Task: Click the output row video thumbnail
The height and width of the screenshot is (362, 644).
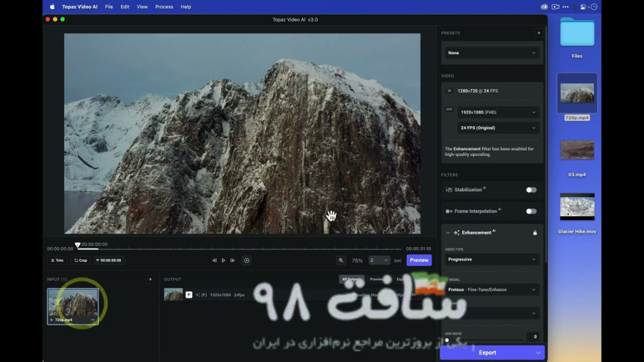Action: click(x=174, y=295)
